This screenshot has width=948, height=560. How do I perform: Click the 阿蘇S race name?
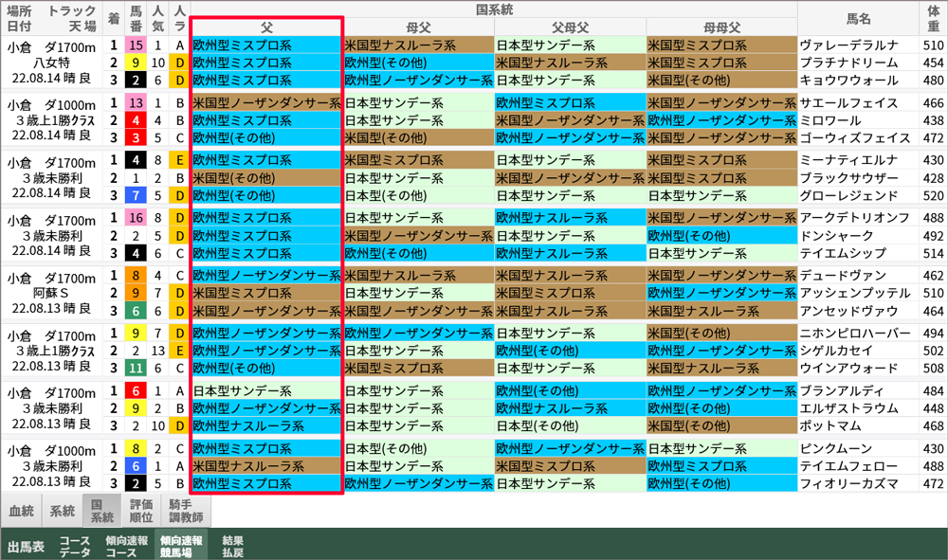[51, 294]
